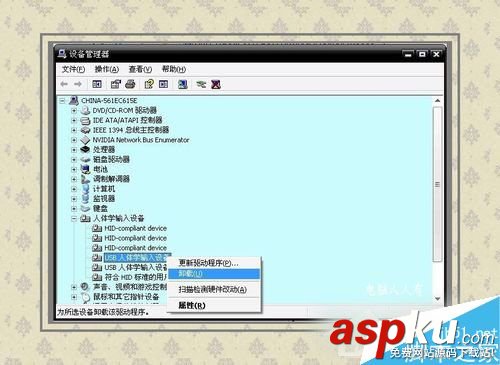The image size is (500, 365).
Task: Click the battery icon beside 电池
Action: [x=86, y=169]
